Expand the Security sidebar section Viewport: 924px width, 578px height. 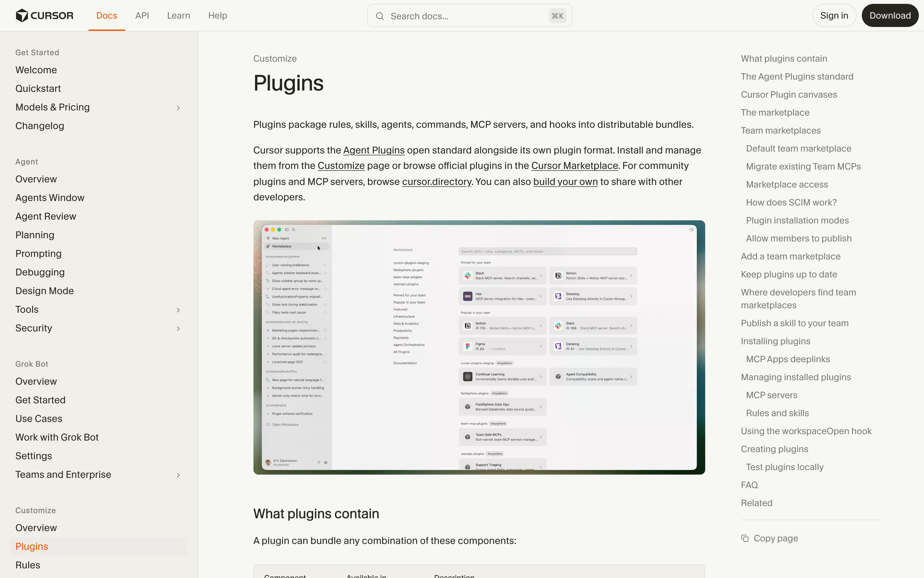pyautogui.click(x=178, y=329)
